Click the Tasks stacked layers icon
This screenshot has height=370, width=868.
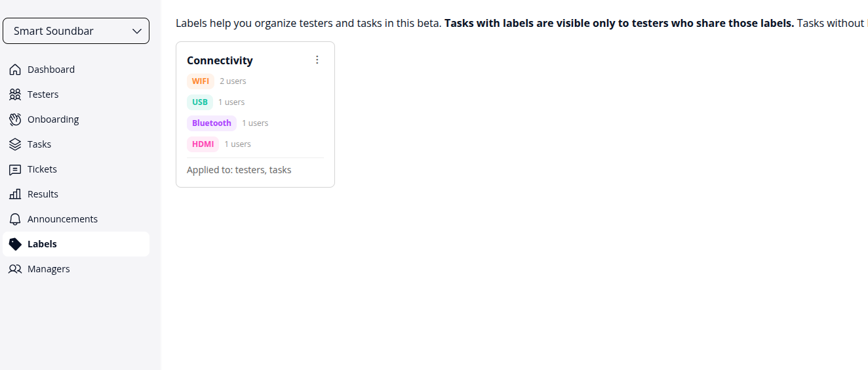15,144
